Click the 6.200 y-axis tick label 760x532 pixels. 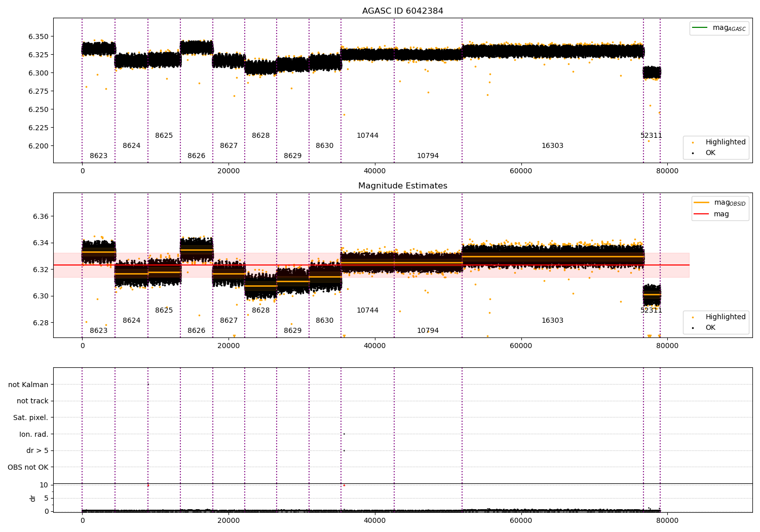pos(38,146)
